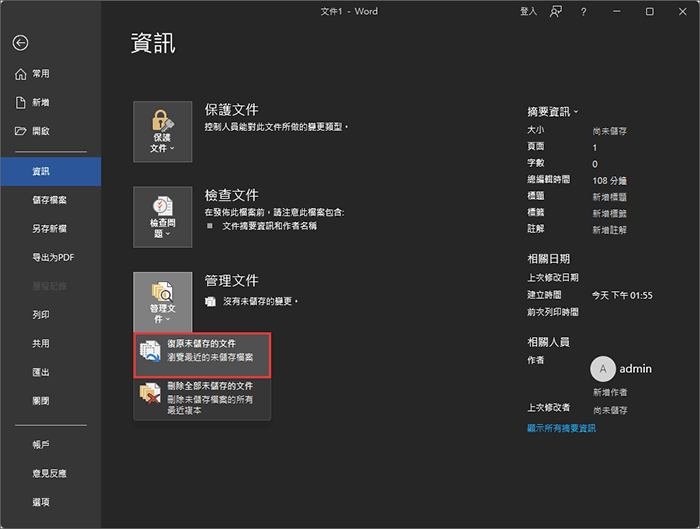The height and width of the screenshot is (529, 700).
Task: Click the 新增作者 field
Action: pyautogui.click(x=610, y=392)
